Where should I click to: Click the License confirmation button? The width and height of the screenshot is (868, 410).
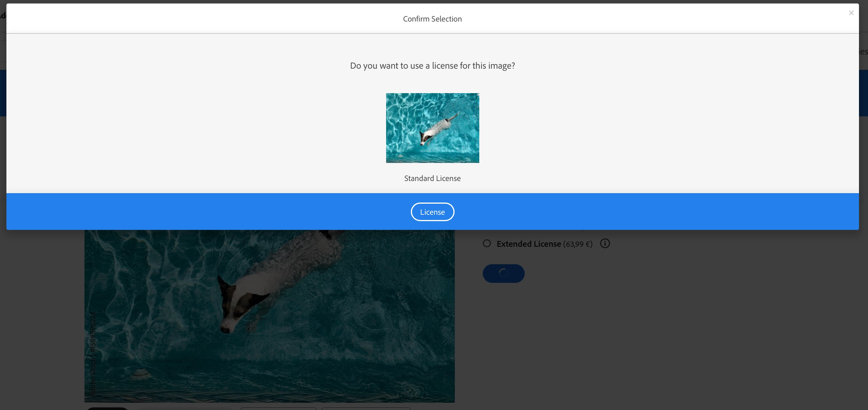click(x=432, y=212)
